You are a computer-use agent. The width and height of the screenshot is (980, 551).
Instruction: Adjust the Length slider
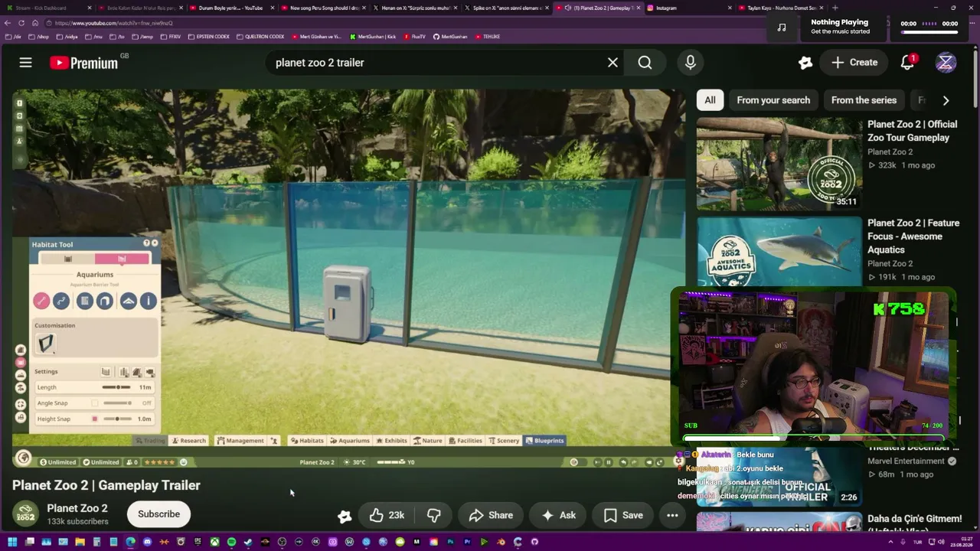117,387
